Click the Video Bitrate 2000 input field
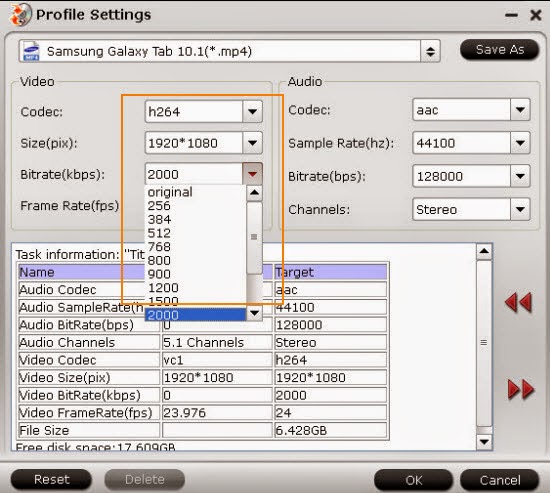 click(x=194, y=174)
